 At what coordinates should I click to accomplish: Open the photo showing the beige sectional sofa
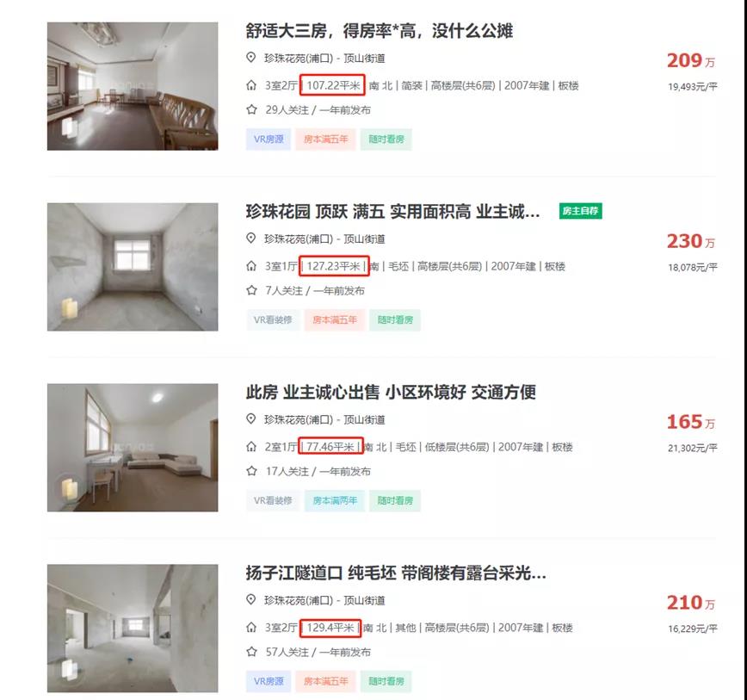coord(133,448)
